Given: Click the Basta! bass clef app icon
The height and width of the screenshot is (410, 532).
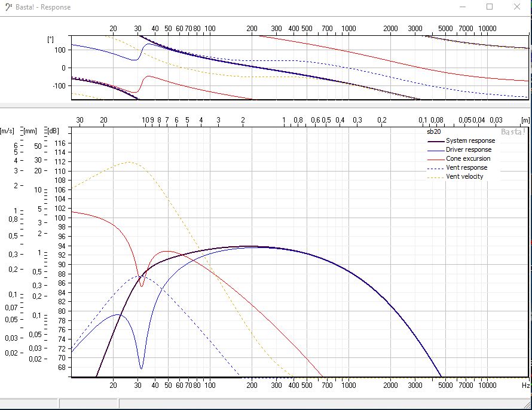Looking at the screenshot, I should point(8,7).
